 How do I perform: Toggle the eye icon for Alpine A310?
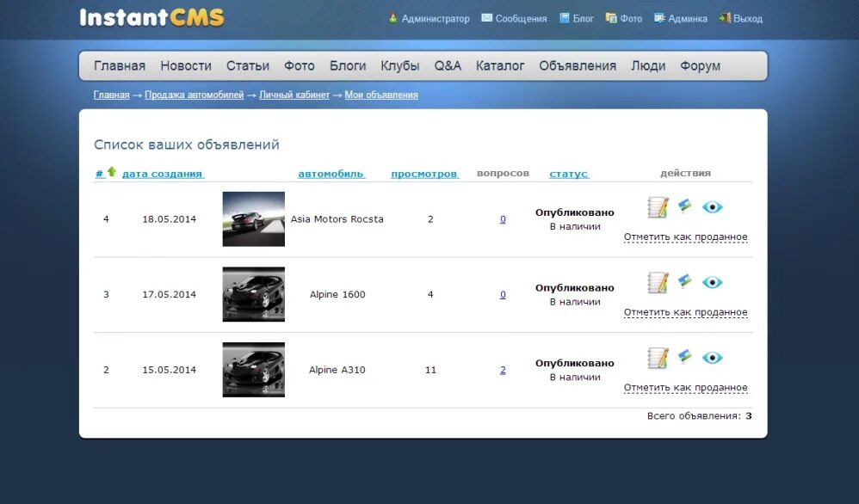pyautogui.click(x=712, y=358)
